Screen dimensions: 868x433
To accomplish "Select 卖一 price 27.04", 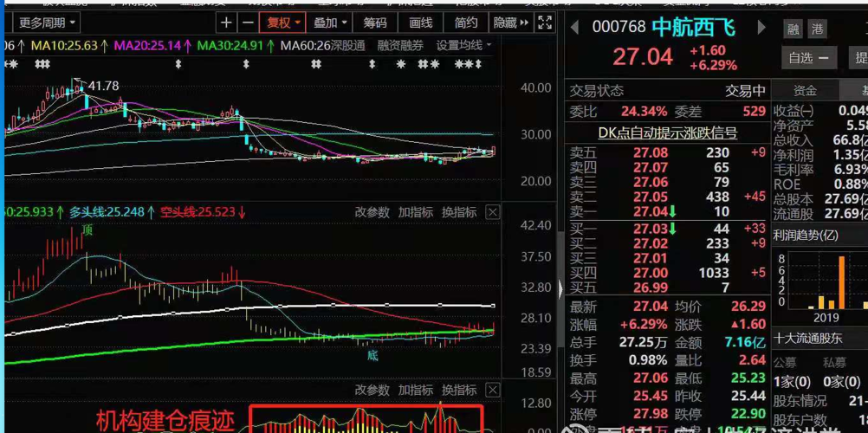I will (x=651, y=211).
